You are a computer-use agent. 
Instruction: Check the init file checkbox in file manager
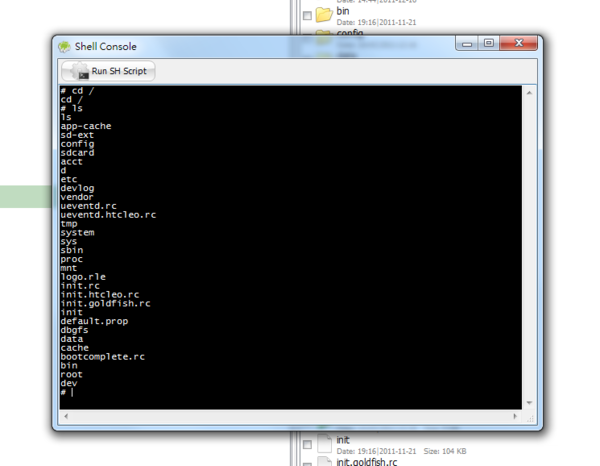click(x=307, y=445)
